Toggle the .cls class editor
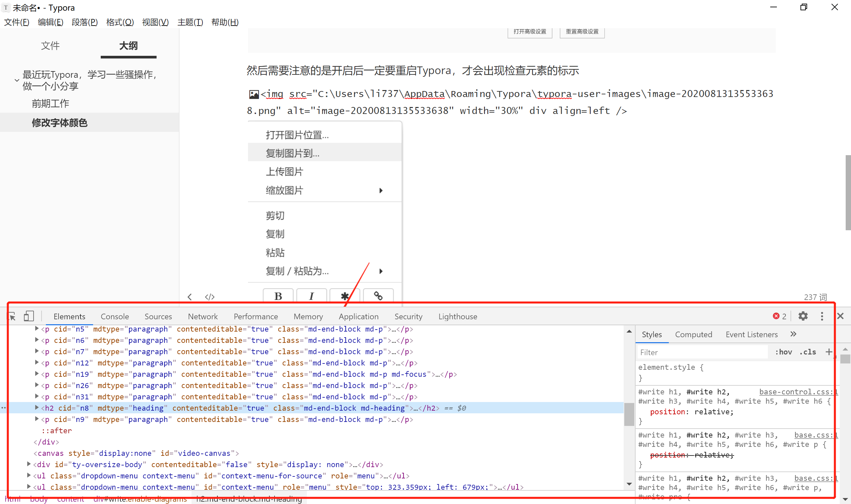 pyautogui.click(x=807, y=352)
